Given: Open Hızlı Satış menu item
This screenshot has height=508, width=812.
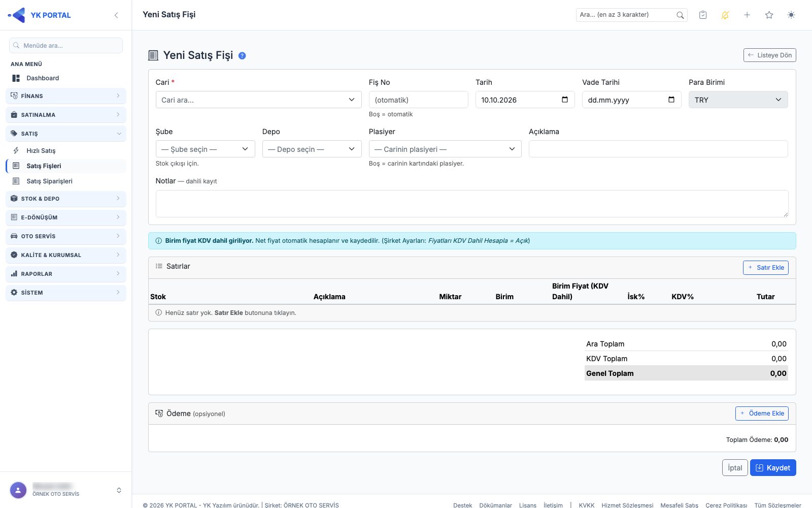Looking at the screenshot, I should pyautogui.click(x=66, y=151).
